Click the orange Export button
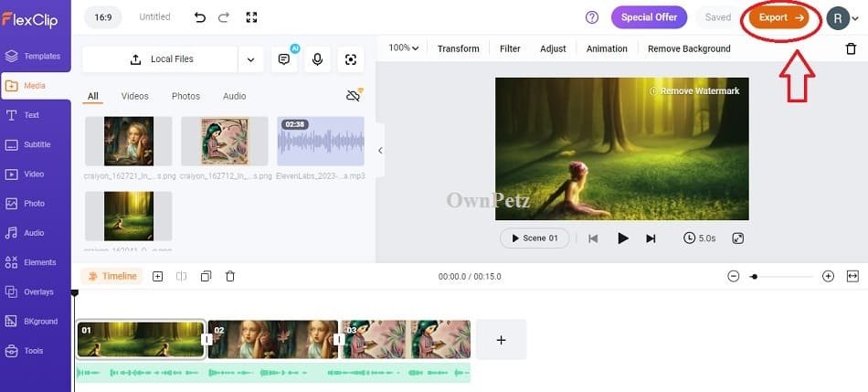868x392 pixels. (x=779, y=17)
